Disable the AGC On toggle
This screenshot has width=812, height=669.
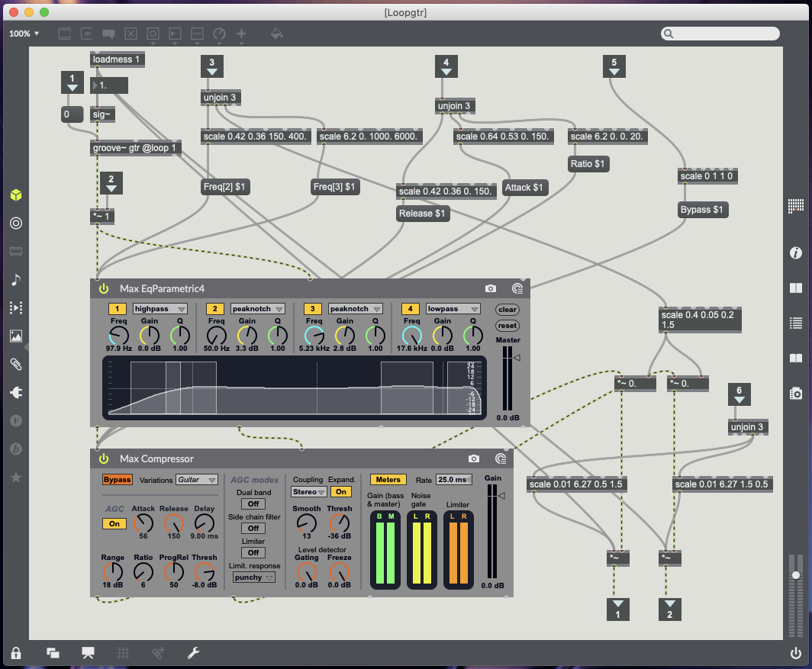[114, 524]
